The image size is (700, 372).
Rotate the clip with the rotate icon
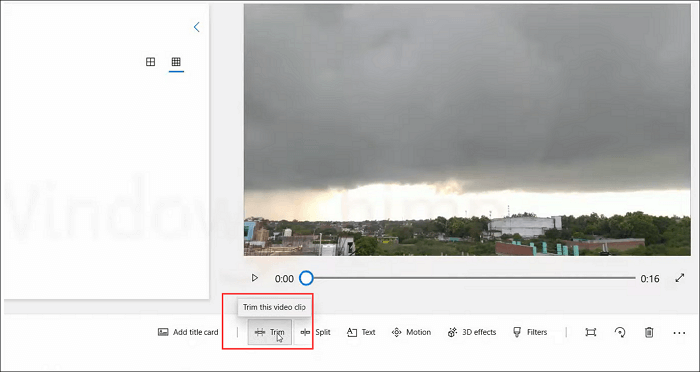pos(620,332)
